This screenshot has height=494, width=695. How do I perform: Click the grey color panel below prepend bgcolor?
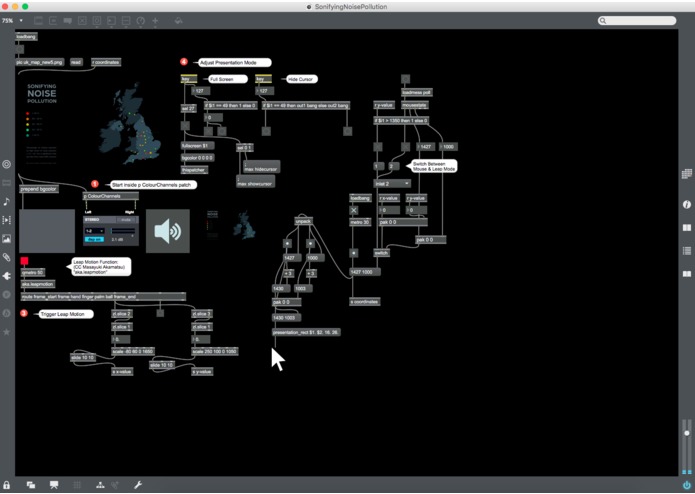47,231
